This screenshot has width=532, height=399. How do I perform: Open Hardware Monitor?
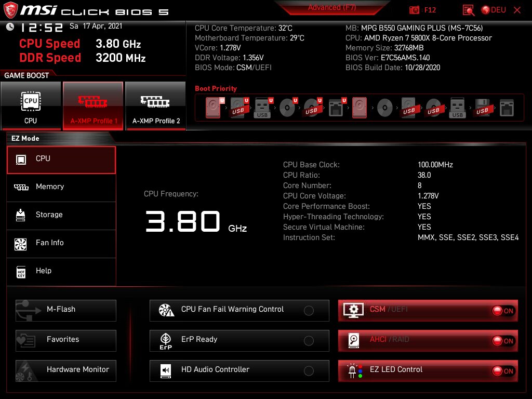[66, 371]
